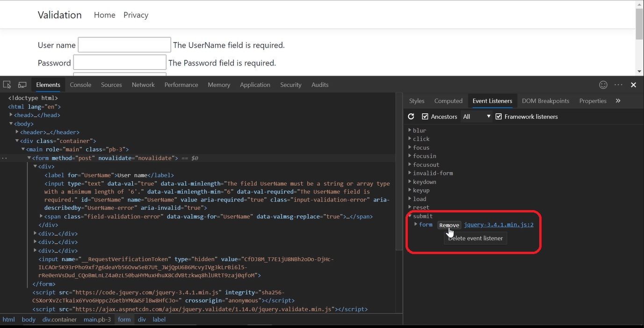Expand the header element in DOM tree
The height and width of the screenshot is (328, 644).
17,132
